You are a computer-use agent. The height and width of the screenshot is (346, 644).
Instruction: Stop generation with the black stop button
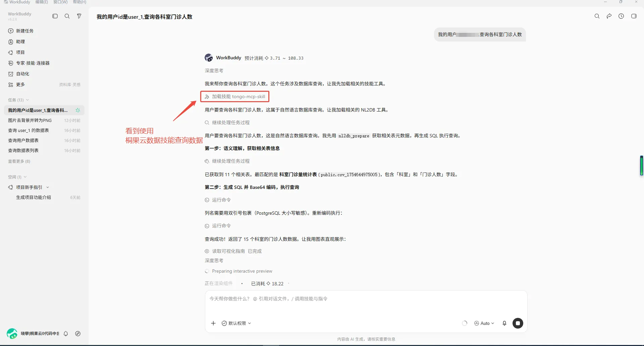point(518,323)
